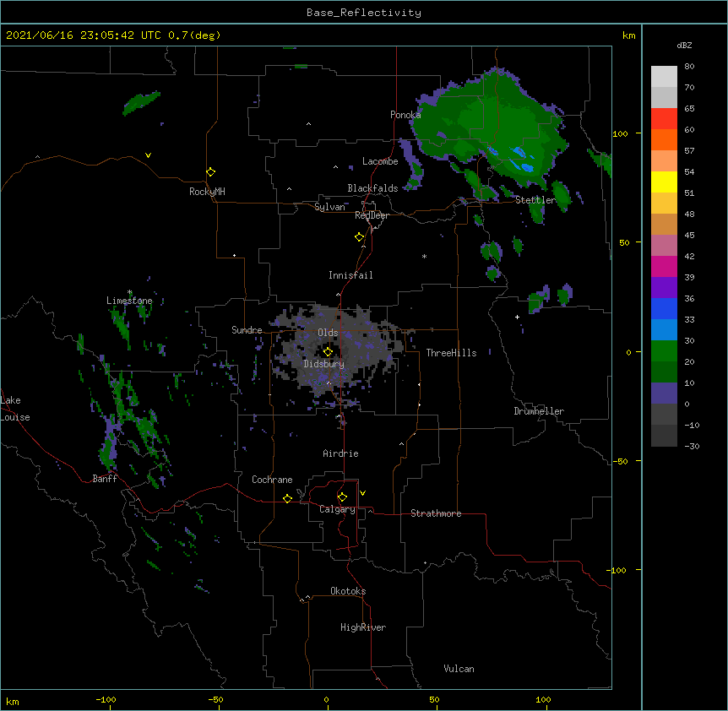728x711 pixels.
Task: Select the yellow diamond marker below Cochrane
Action: pyautogui.click(x=287, y=498)
